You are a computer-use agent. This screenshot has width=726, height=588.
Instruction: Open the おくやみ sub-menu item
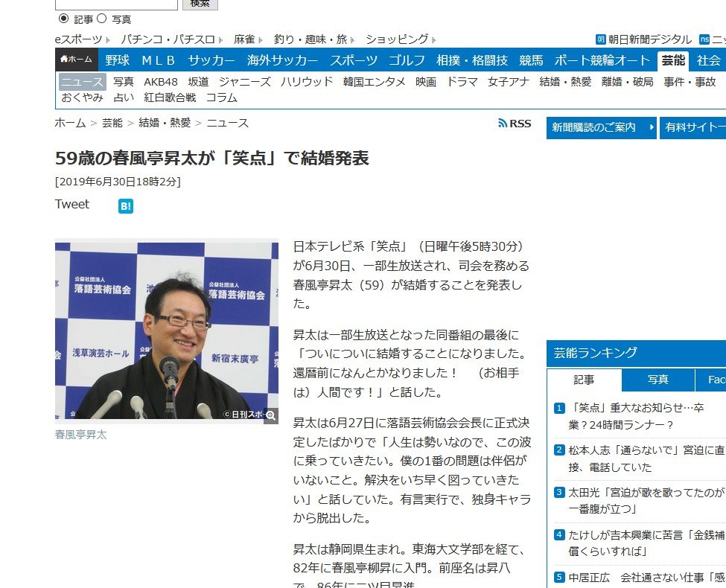83,98
